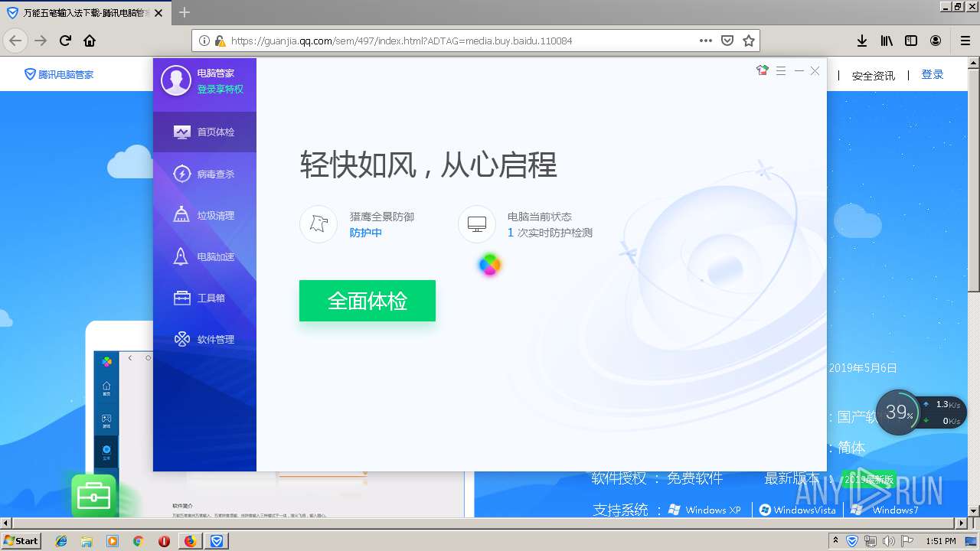
Task: Open Firefox account icon
Action: [x=936, y=41]
